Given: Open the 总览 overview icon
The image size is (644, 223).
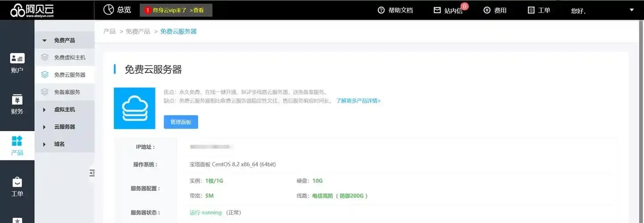Looking at the screenshot, I should 109,9.
